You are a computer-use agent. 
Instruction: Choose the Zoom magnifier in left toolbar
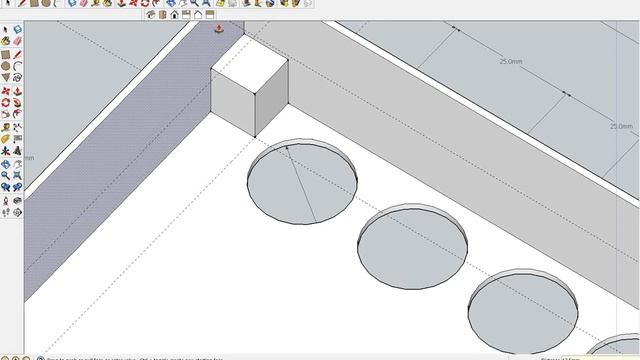(5, 176)
